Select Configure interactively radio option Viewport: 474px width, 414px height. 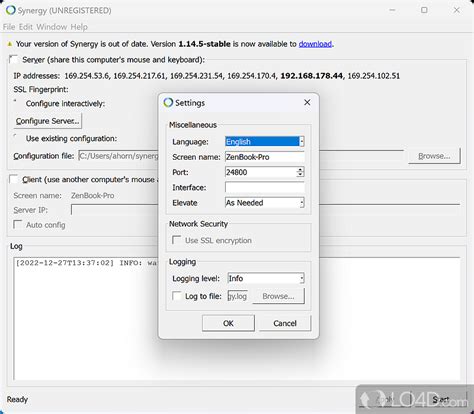pos(15,101)
